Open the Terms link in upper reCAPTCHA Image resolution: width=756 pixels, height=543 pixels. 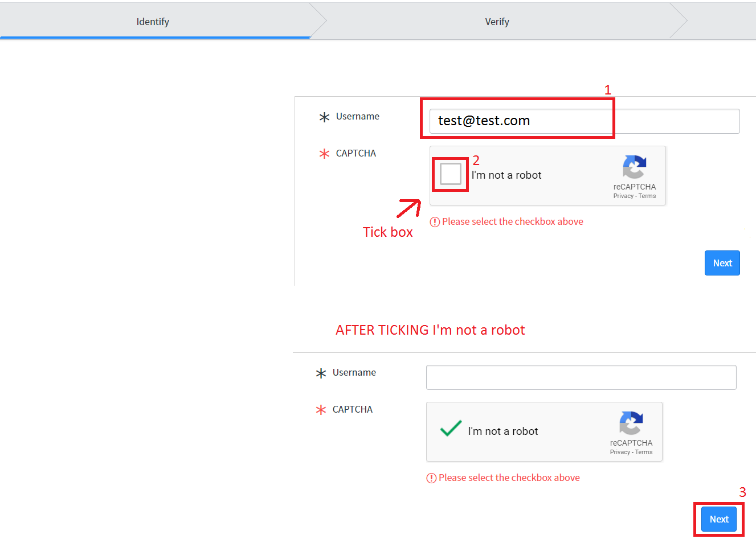click(x=647, y=196)
